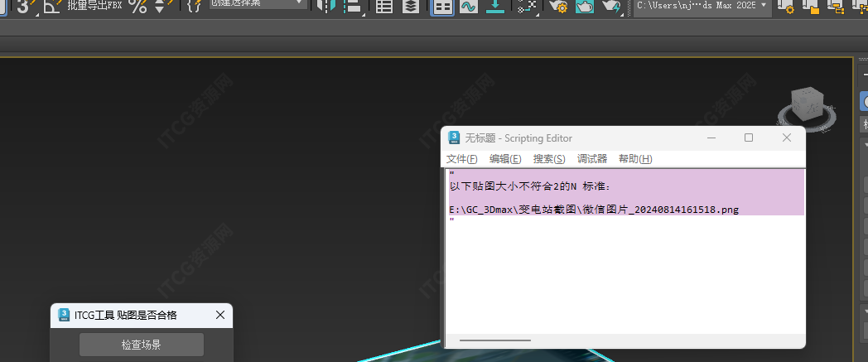
Task: Click the project gear settings icon
Action: (x=785, y=7)
